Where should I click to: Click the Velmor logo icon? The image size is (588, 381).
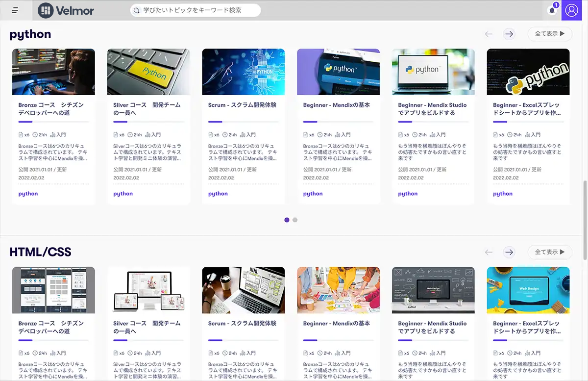(46, 10)
